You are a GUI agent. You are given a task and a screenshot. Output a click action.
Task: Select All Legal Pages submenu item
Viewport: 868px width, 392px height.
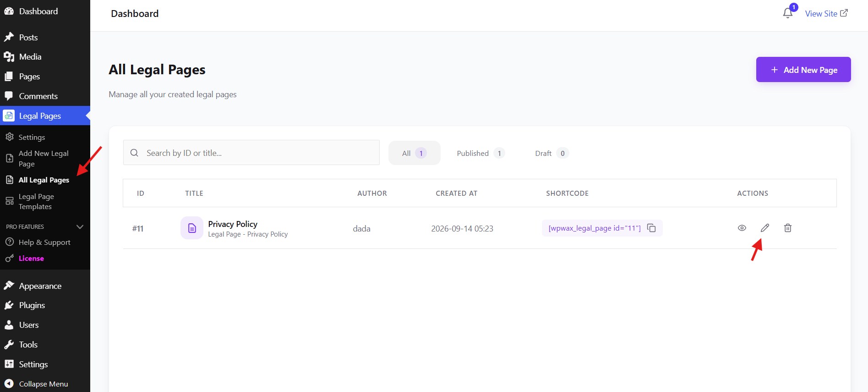tap(44, 180)
